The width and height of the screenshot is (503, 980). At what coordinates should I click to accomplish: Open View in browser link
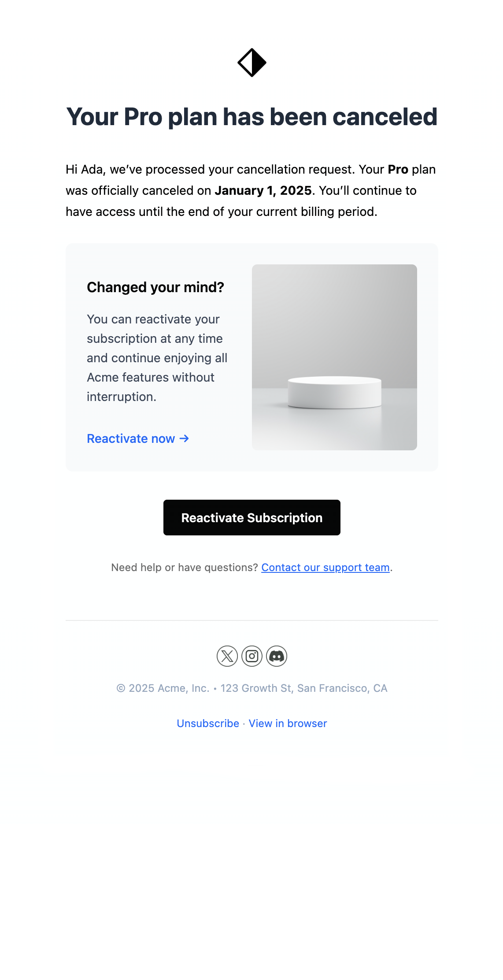click(x=288, y=724)
